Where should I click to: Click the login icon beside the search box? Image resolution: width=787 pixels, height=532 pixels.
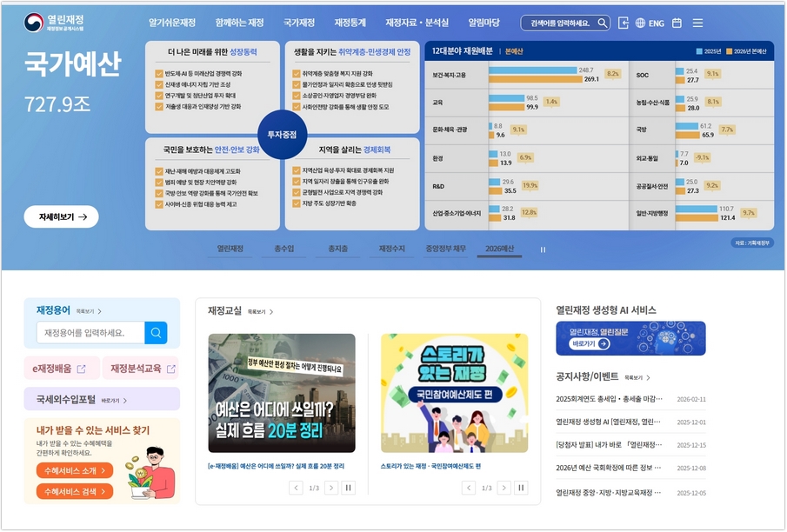click(624, 23)
